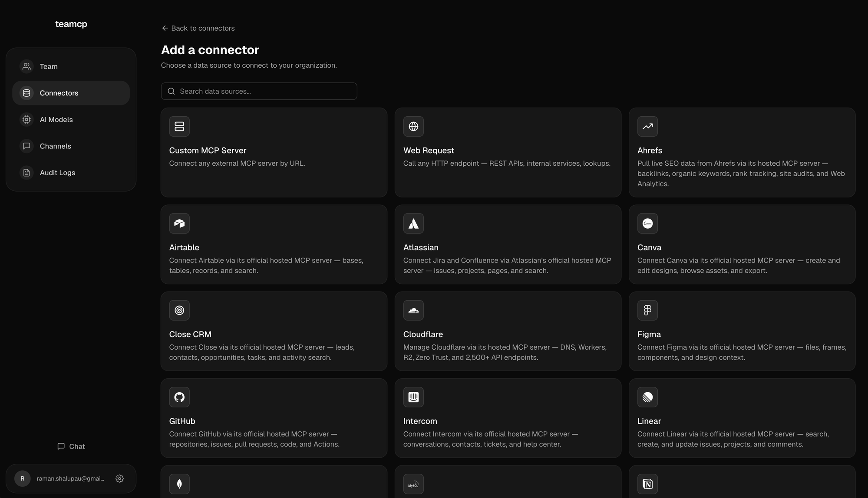Image resolution: width=868 pixels, height=498 pixels.
Task: Go back to connectors list
Action: click(198, 28)
